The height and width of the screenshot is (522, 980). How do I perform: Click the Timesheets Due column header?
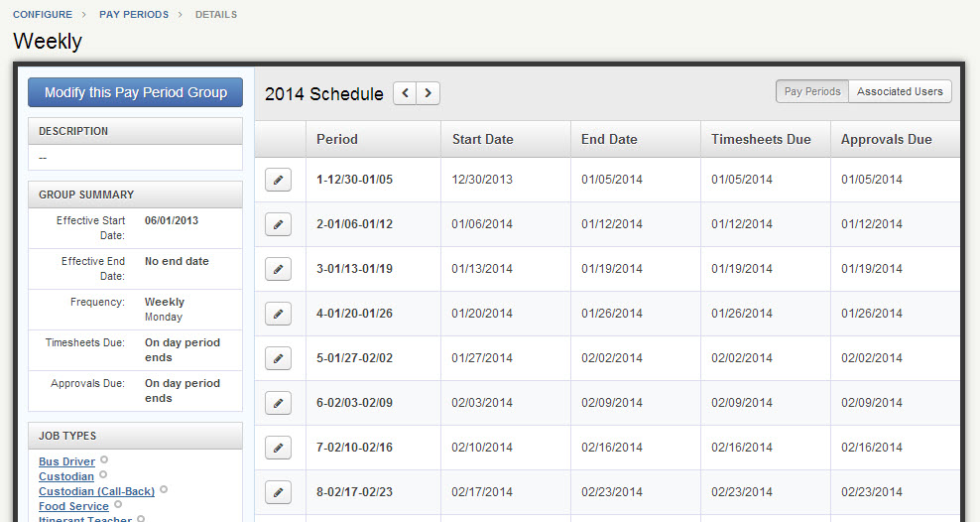pyautogui.click(x=766, y=139)
